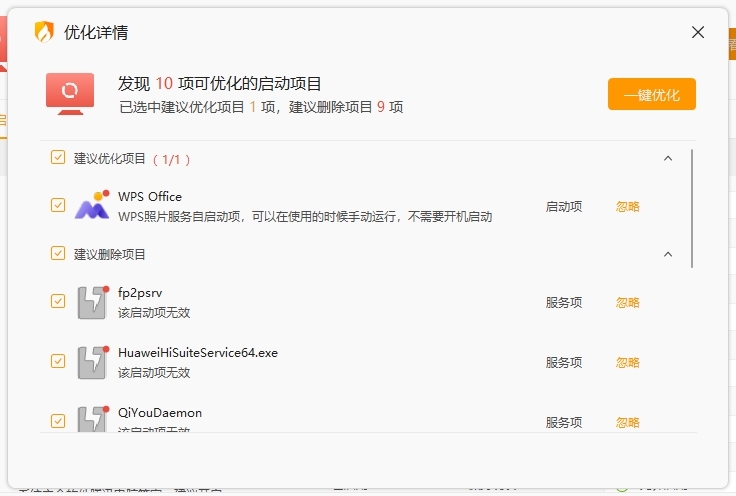The width and height of the screenshot is (736, 496).
Task: Click 忽略 for fp2psrv
Action: (628, 302)
